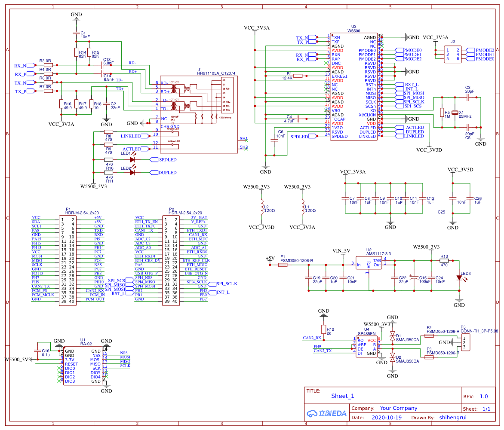Image resolution: width=504 pixels, height=430 pixels.
Task: Select resistor R9 470
Action: coord(109,144)
